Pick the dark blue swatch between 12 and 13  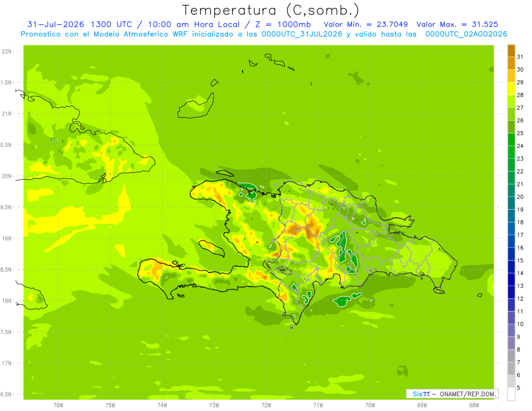tap(511, 292)
